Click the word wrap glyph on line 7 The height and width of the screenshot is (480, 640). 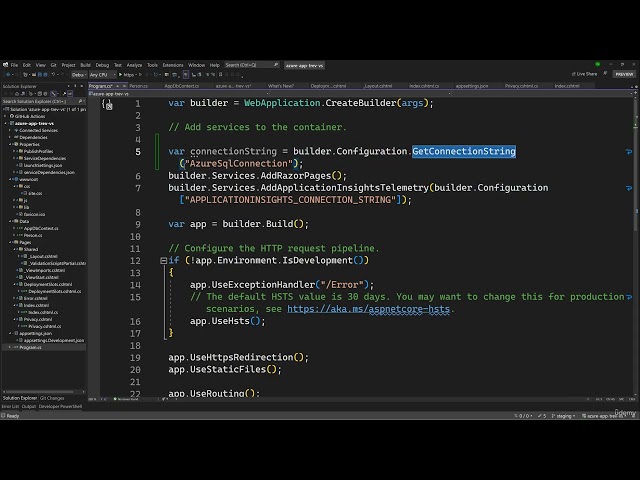pyautogui.click(x=629, y=188)
